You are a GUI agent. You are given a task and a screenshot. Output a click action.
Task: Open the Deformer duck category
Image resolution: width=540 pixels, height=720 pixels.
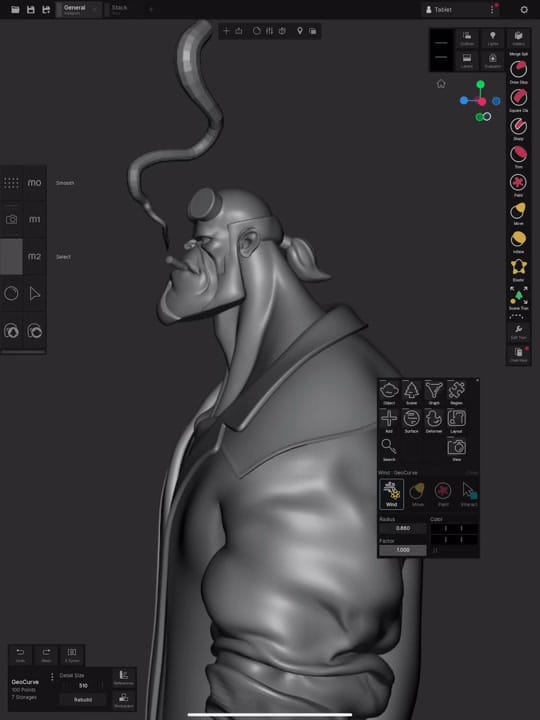(x=434, y=421)
